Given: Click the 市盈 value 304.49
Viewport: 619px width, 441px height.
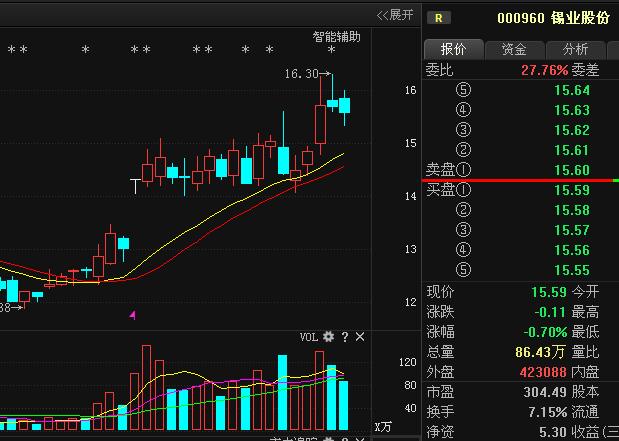Looking at the screenshot, I should (545, 392).
